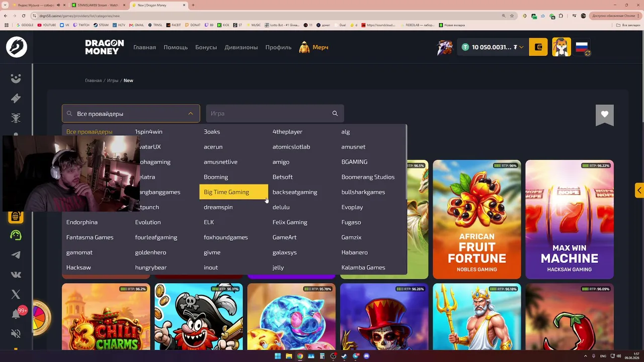Open the Помощь navigation item
644x362 pixels.
[176, 47]
